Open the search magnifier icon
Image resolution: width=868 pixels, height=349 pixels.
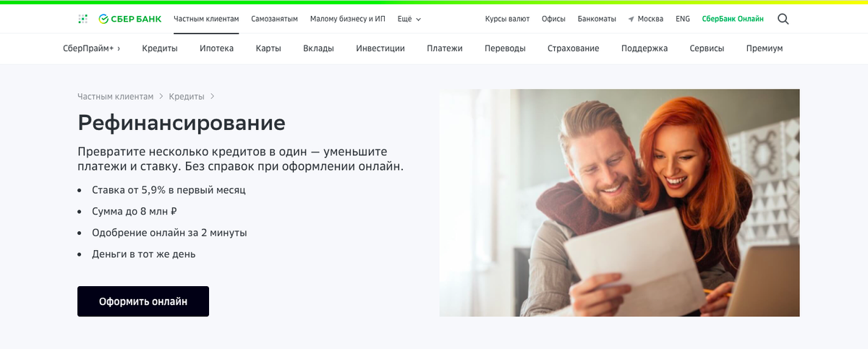[783, 19]
